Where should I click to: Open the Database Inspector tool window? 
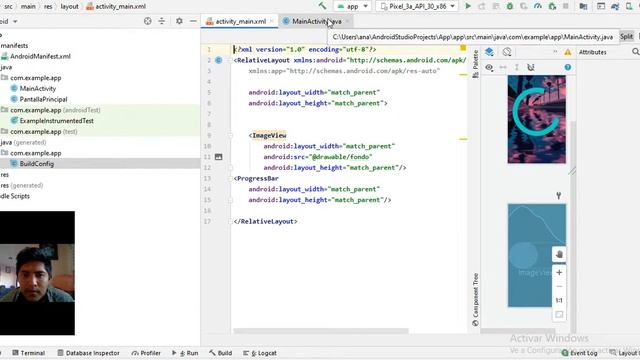click(x=88, y=353)
